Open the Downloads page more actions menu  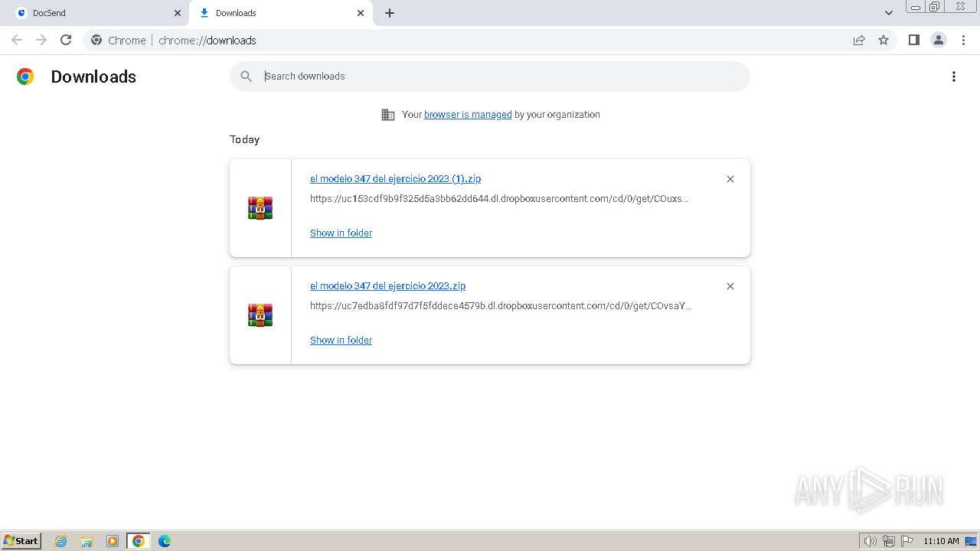click(954, 77)
